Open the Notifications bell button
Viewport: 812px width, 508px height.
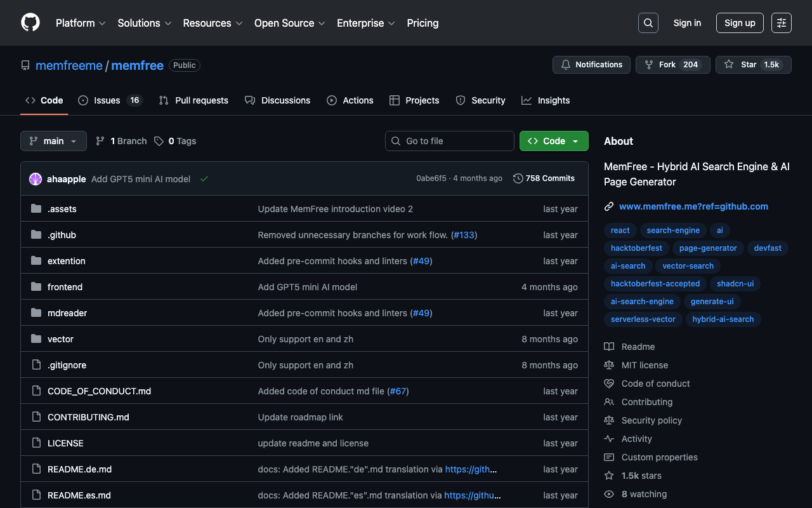[591, 65]
